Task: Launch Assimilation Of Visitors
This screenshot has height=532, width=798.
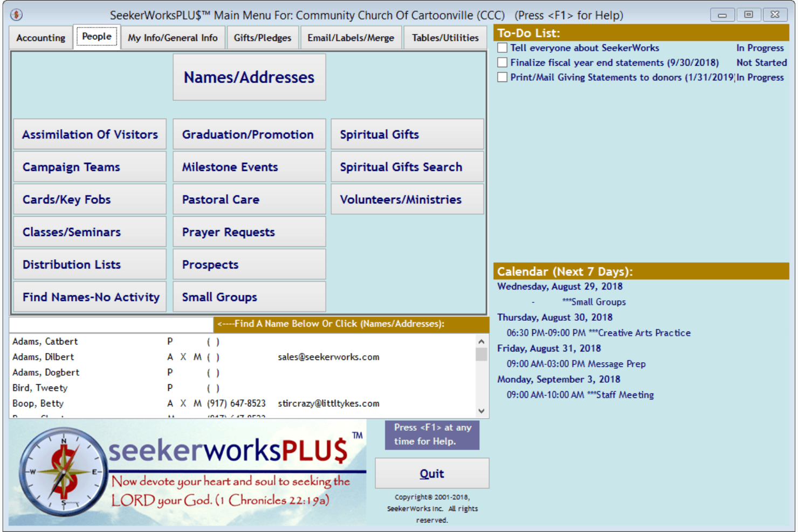Action: pyautogui.click(x=90, y=134)
